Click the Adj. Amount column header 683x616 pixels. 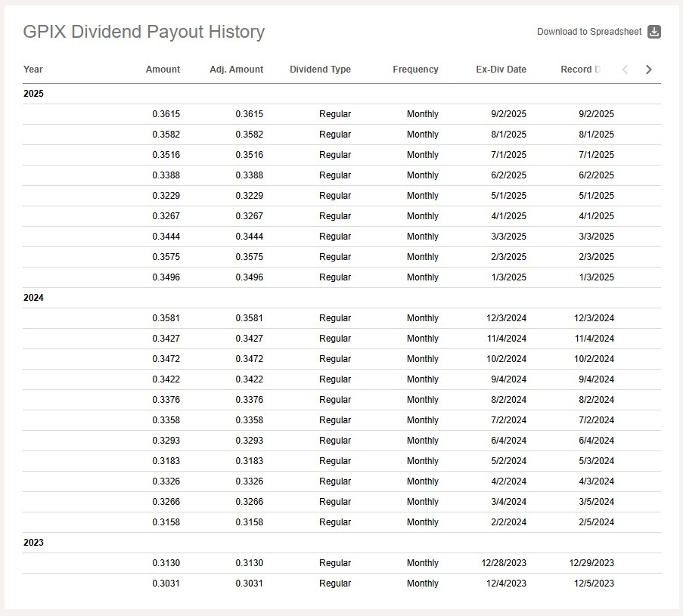236,70
